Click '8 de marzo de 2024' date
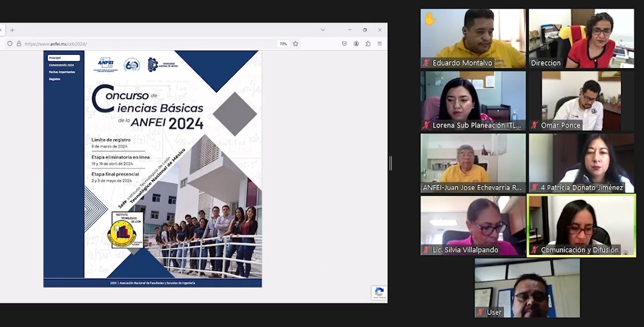This screenshot has height=327, width=644. tap(109, 146)
